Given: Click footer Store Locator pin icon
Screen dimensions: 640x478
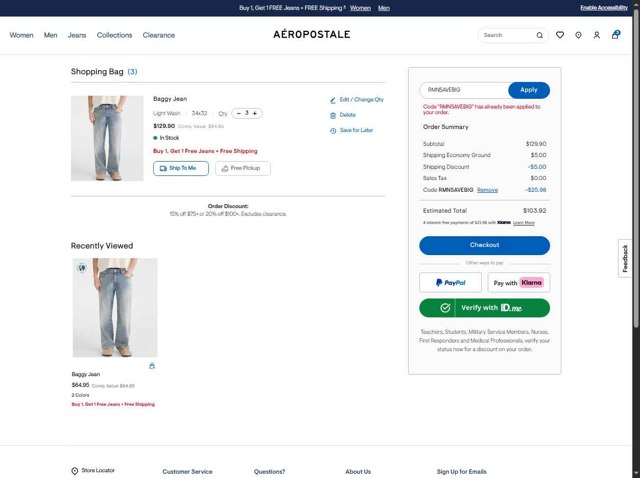Looking at the screenshot, I should click(75, 471).
